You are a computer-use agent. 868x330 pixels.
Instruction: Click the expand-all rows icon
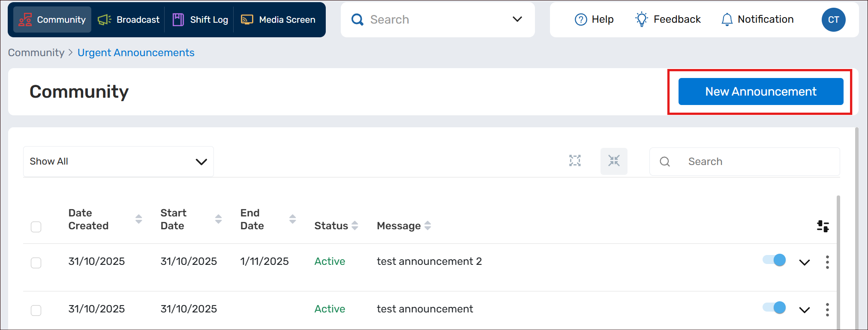point(575,161)
